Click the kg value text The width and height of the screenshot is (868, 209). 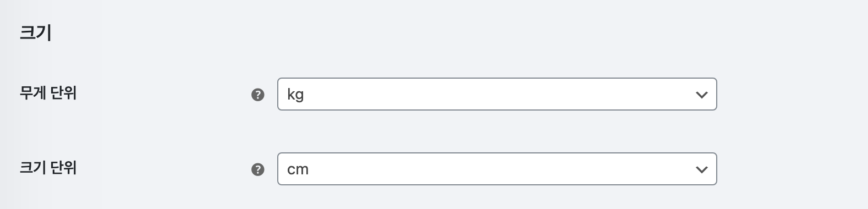pyautogui.click(x=295, y=95)
